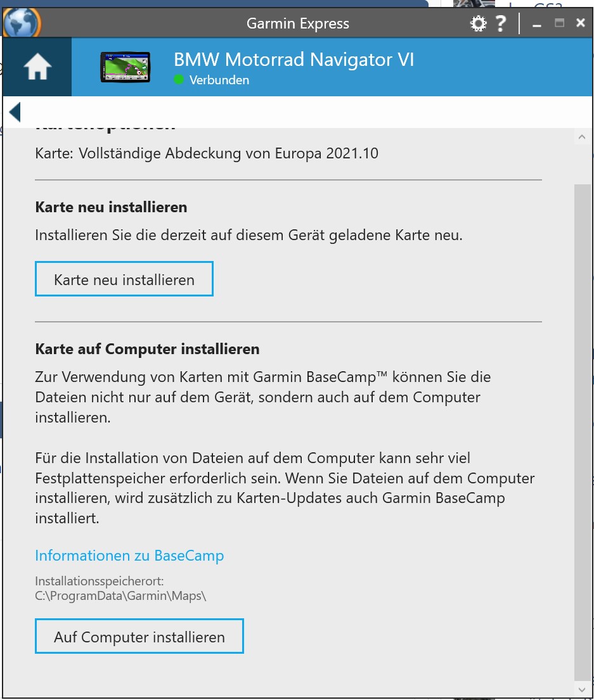The width and height of the screenshot is (594, 700).
Task: Click the scrollbar up arrow
Action: click(581, 137)
